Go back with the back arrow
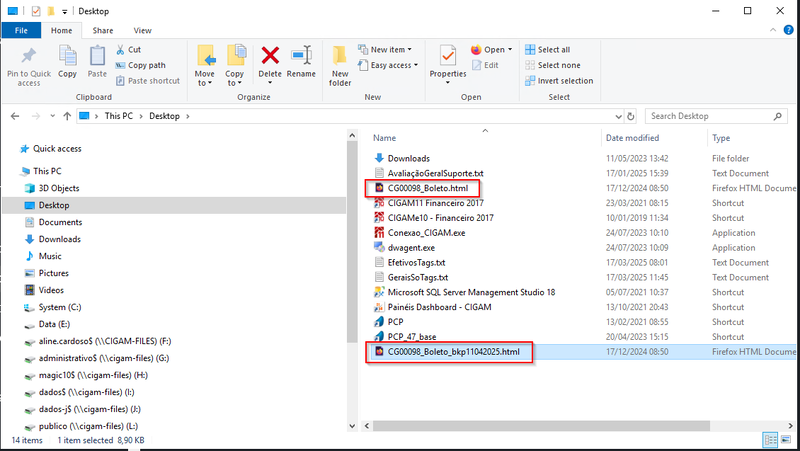 (15, 116)
